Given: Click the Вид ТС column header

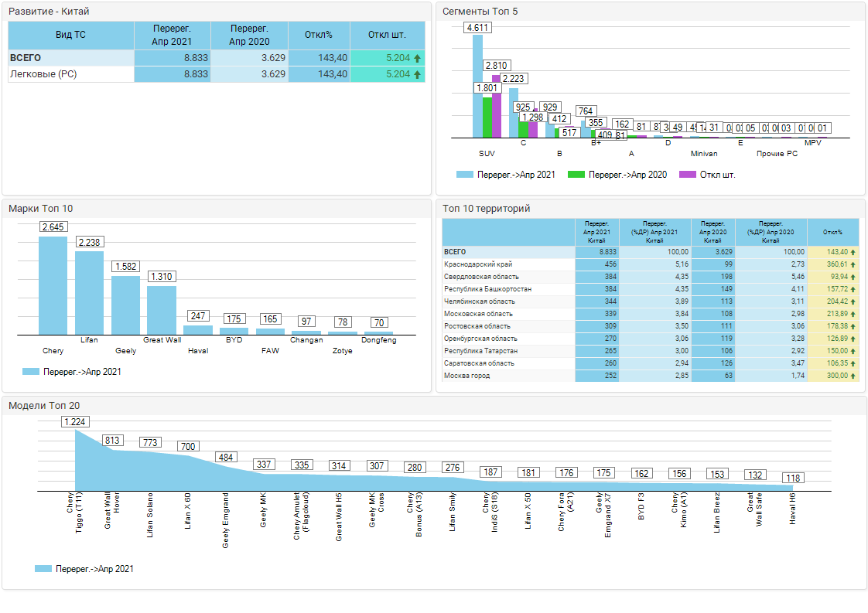Looking at the screenshot, I should pos(70,35).
